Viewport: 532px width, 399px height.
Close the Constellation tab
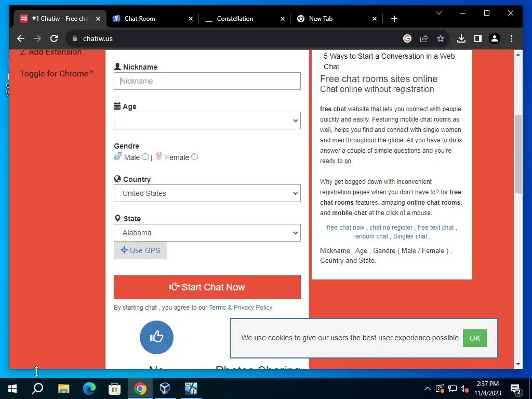tap(282, 19)
